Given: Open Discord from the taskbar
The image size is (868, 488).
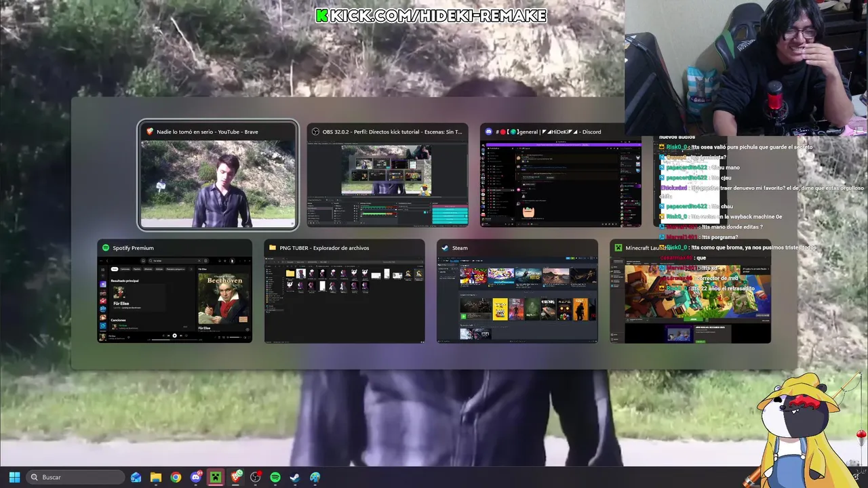Looking at the screenshot, I should (x=196, y=477).
